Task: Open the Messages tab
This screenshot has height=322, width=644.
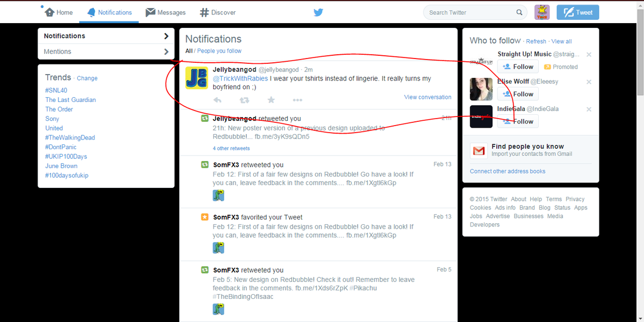Action: (x=165, y=12)
